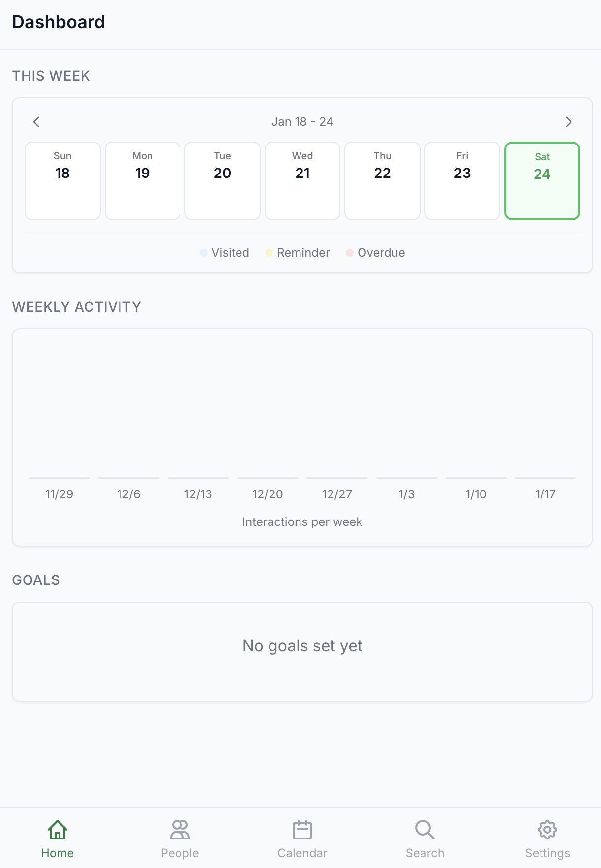Screen dimensions: 601x868
Task: Click the No goals set yet message
Action: pyautogui.click(x=302, y=645)
